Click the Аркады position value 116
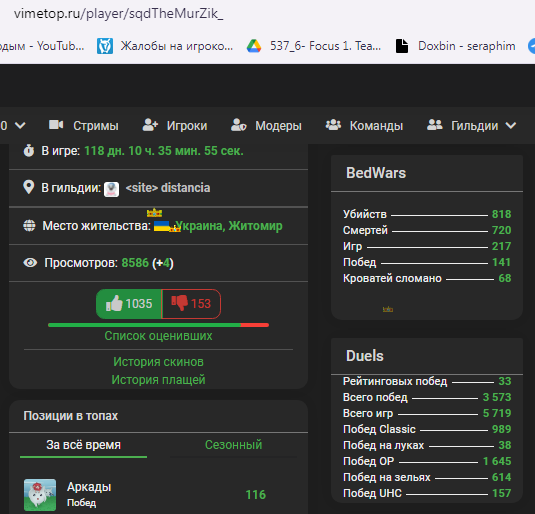The height and width of the screenshot is (514, 535). click(256, 495)
